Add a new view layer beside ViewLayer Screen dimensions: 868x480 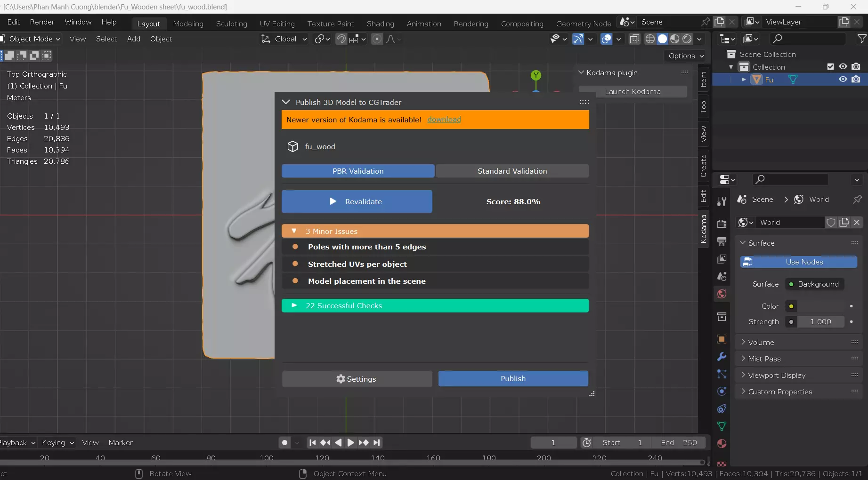point(844,22)
